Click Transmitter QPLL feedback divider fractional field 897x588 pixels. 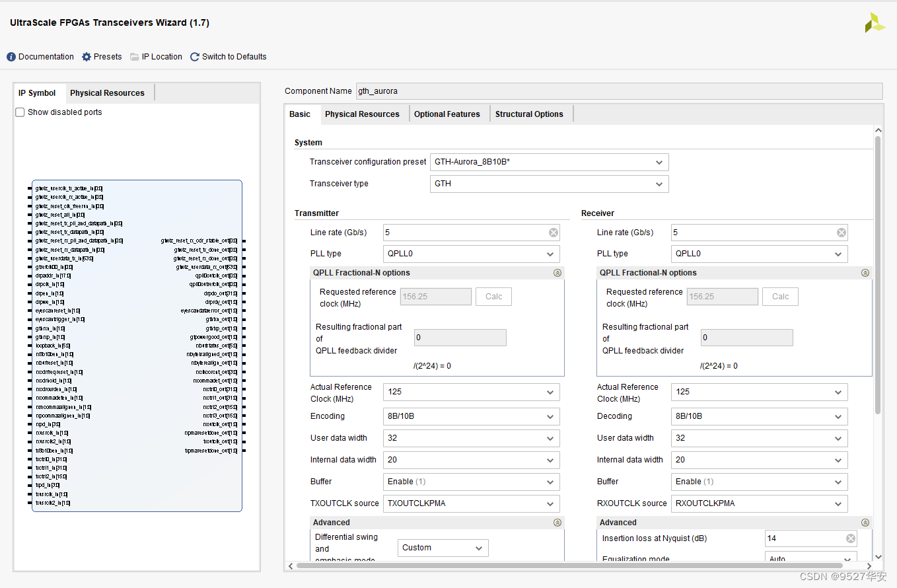coord(460,338)
